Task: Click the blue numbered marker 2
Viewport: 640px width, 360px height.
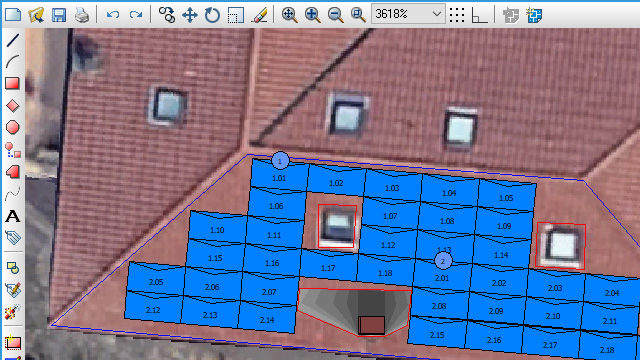Action: (443, 261)
